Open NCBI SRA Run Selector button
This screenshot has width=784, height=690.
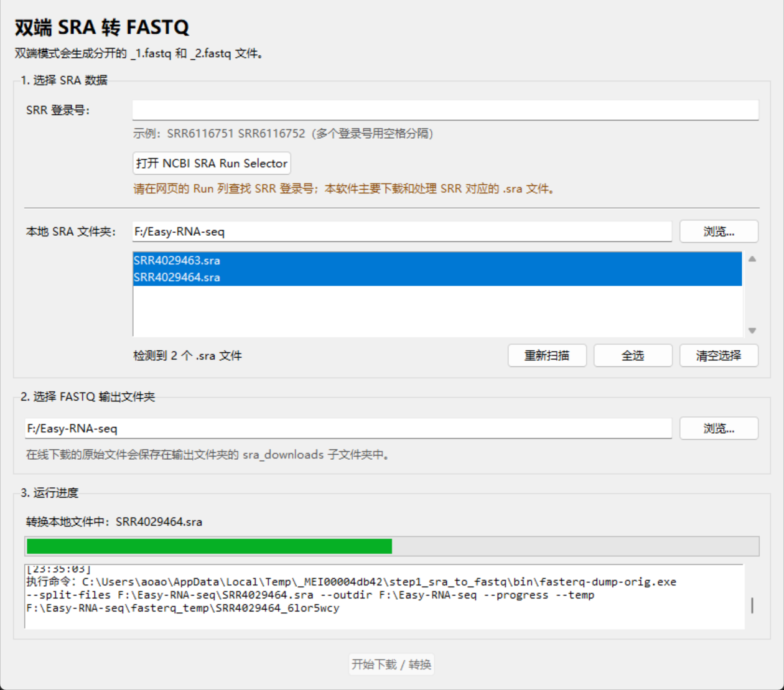(x=212, y=164)
